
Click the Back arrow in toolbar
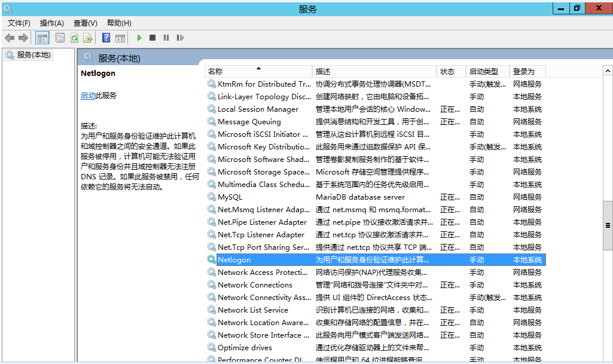(10, 38)
